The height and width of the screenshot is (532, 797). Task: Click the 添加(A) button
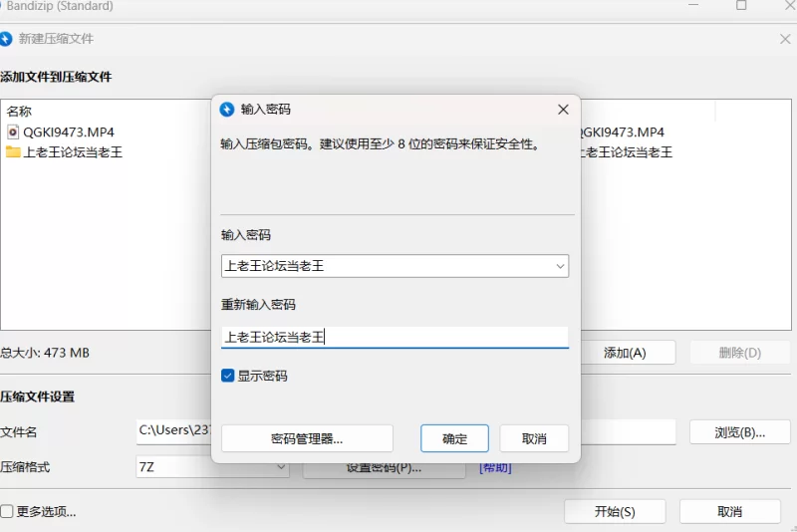tap(626, 353)
